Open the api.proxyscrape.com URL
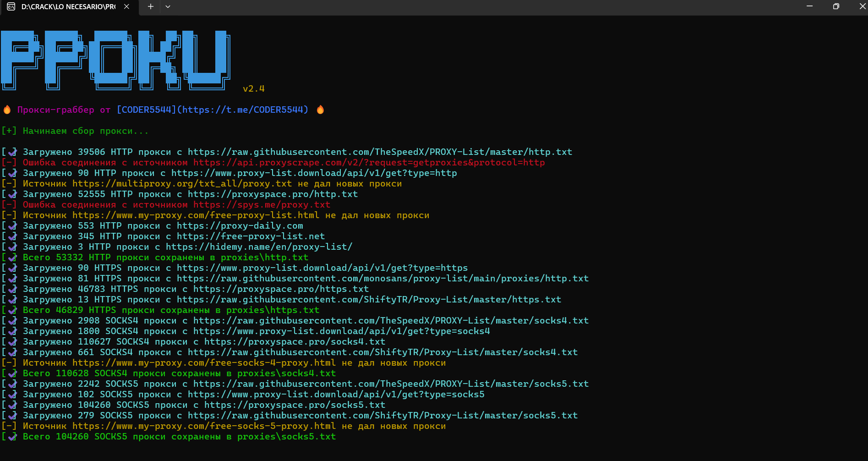This screenshot has width=868, height=461. (369, 162)
